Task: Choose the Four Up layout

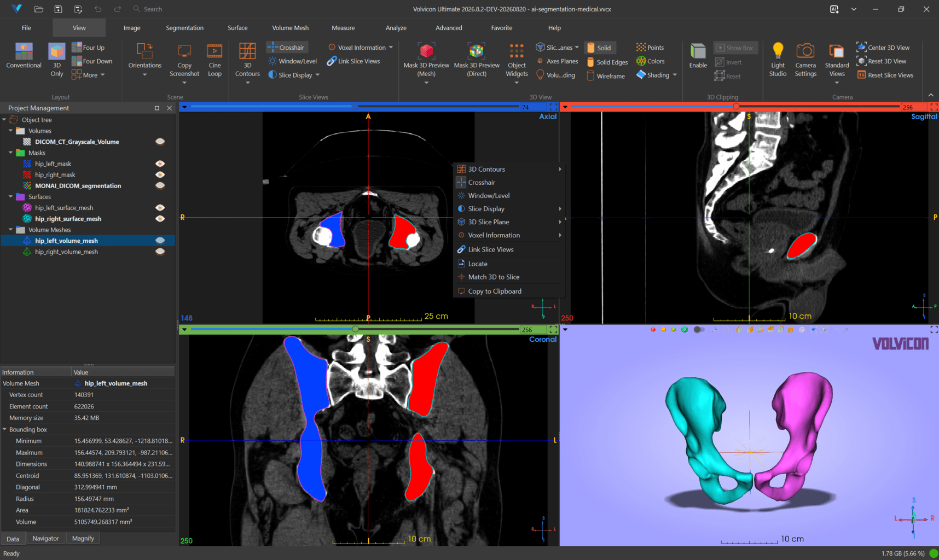Action: point(88,48)
